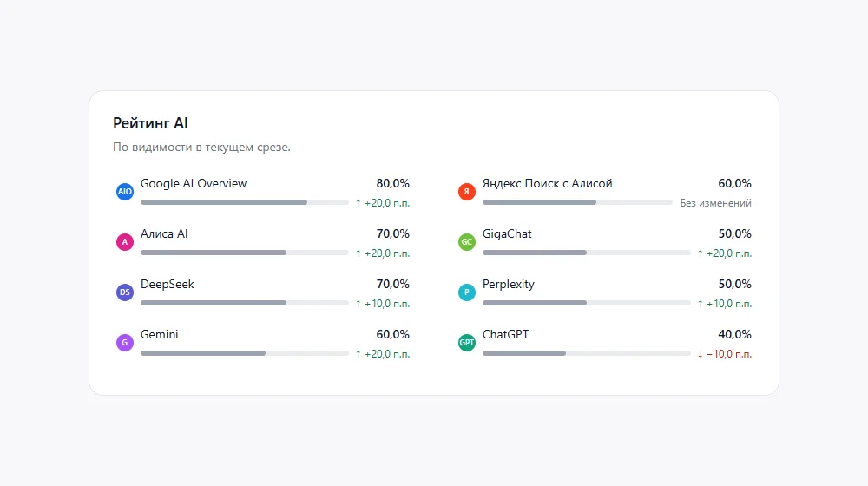Click the 70,0% value for DeepSeek
Viewport: 868px width, 486px height.
pyautogui.click(x=393, y=285)
